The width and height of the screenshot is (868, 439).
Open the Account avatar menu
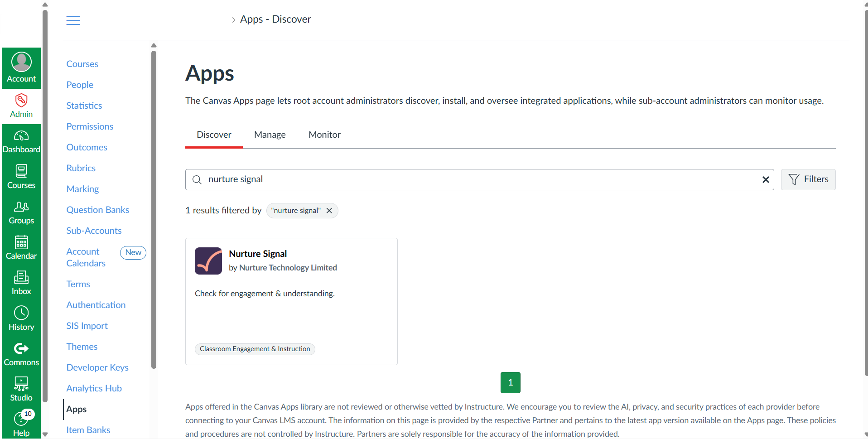tap(21, 68)
